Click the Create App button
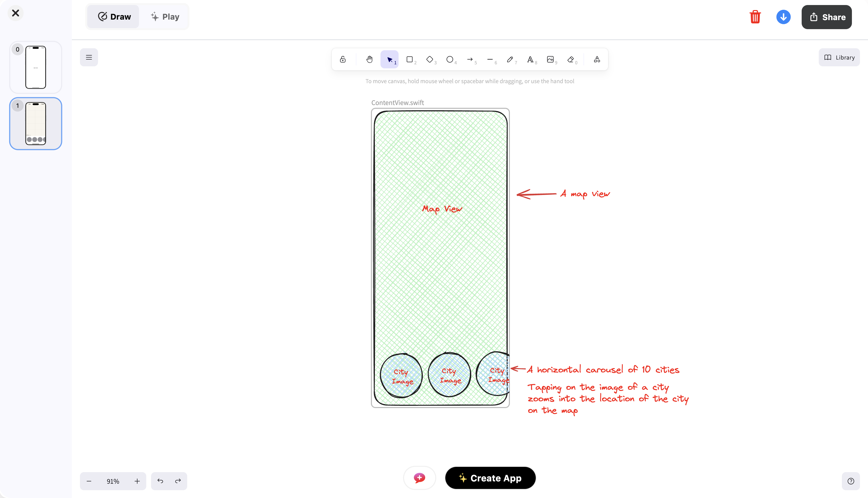The width and height of the screenshot is (868, 498). (490, 478)
